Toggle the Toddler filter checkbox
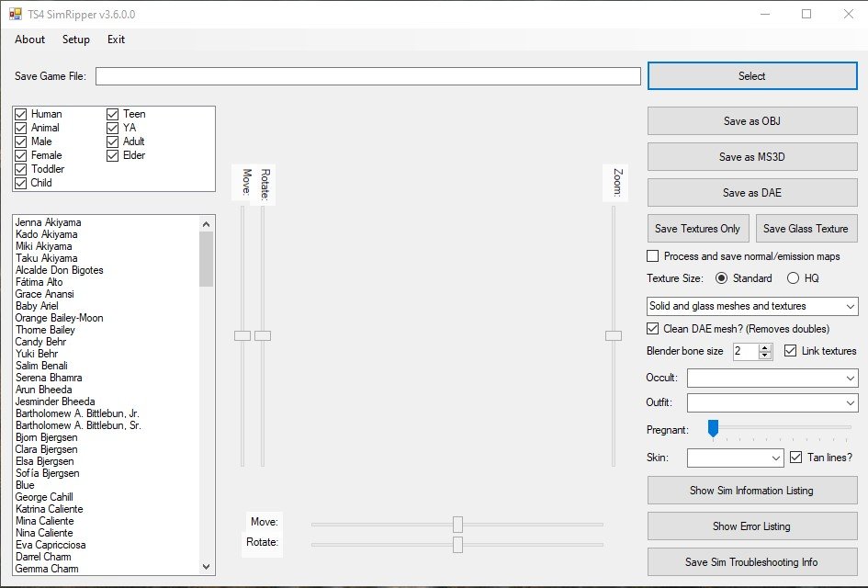Viewport: 868px width, 588px height. point(21,169)
